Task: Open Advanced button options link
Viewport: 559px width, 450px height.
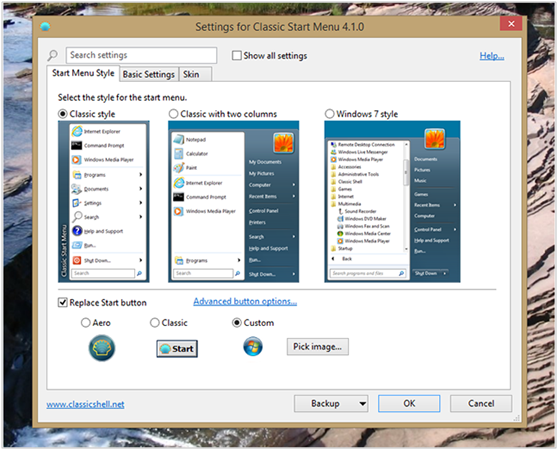Action: coord(245,301)
